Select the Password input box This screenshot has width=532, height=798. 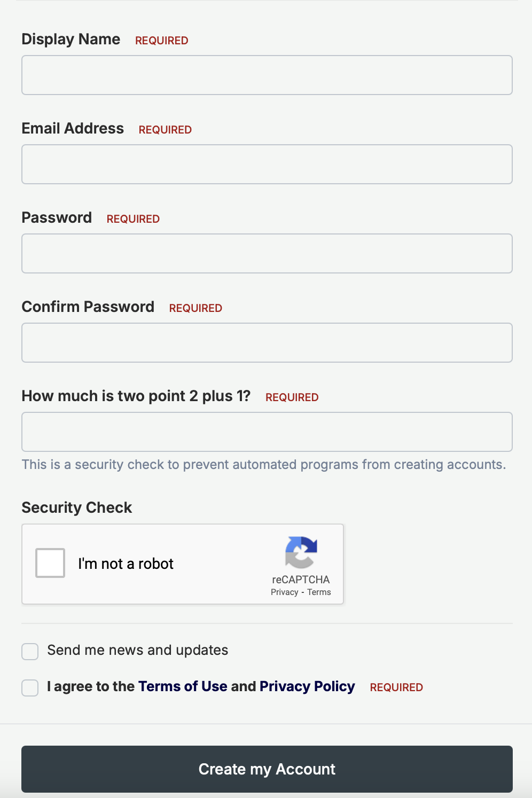[267, 254]
